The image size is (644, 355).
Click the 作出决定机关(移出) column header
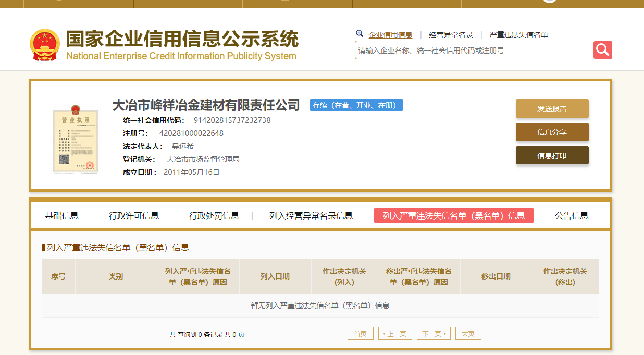point(565,276)
